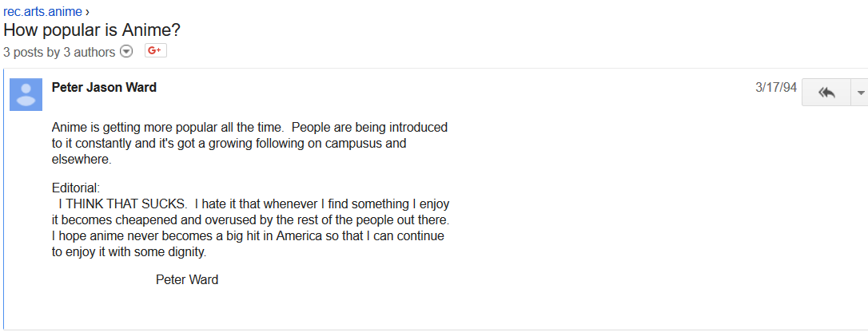
Task: Expand the posts and authors dropdown arrow
Action: tap(127, 52)
